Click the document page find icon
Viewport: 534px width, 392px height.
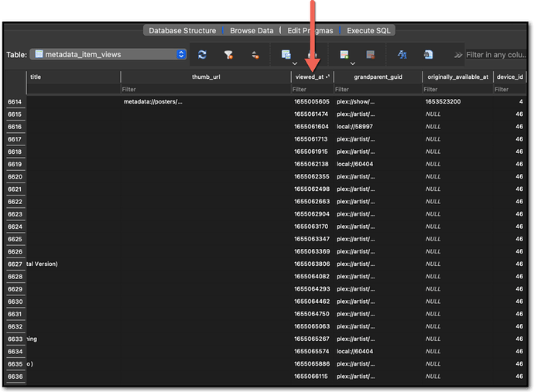coord(429,54)
